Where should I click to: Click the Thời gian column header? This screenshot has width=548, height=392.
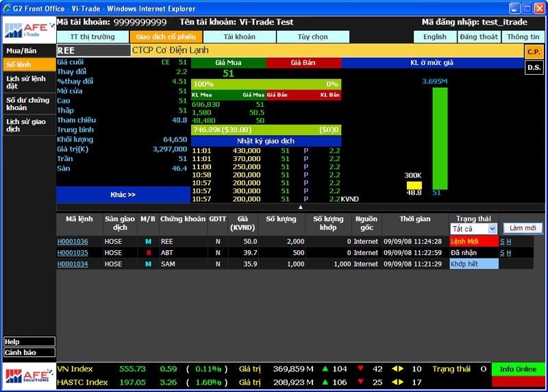click(x=415, y=223)
